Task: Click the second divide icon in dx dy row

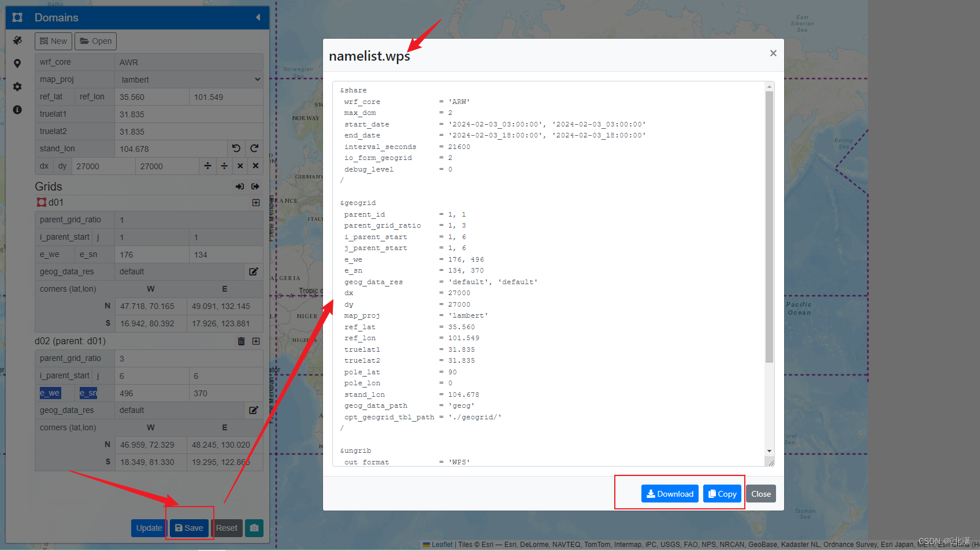Action: tap(224, 166)
